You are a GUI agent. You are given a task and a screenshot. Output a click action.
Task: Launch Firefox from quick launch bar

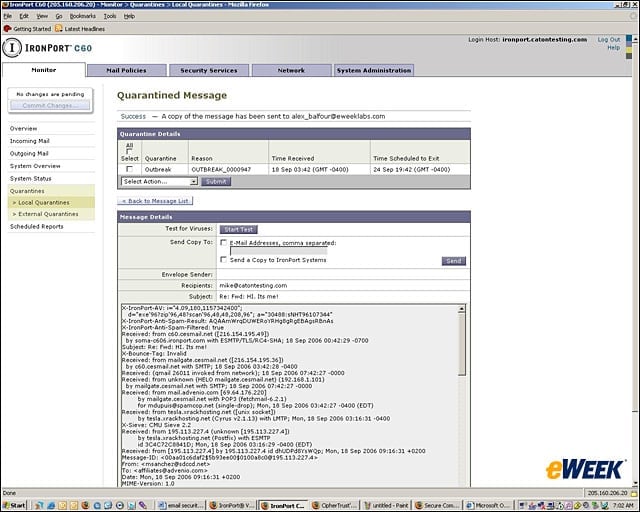coord(85,505)
